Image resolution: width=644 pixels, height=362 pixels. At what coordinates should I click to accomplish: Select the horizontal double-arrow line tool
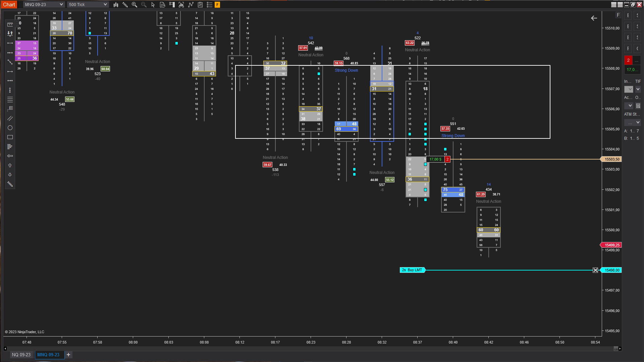point(10,81)
